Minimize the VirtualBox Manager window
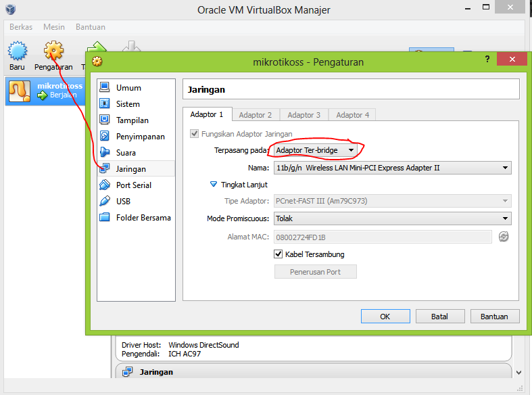 coord(468,7)
